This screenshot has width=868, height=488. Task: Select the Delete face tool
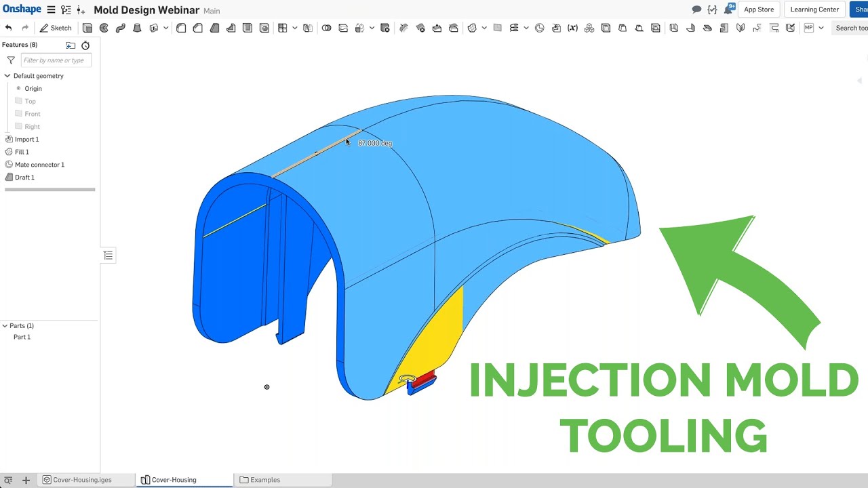pos(420,28)
